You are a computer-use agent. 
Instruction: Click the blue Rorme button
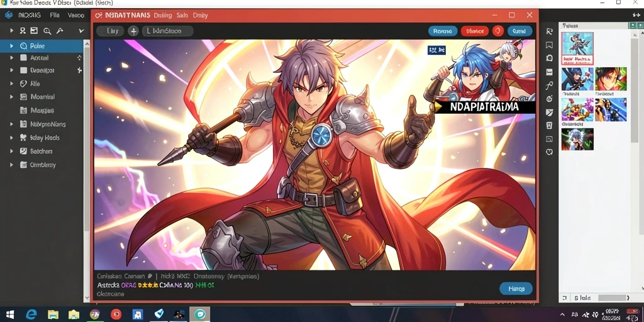click(x=442, y=31)
